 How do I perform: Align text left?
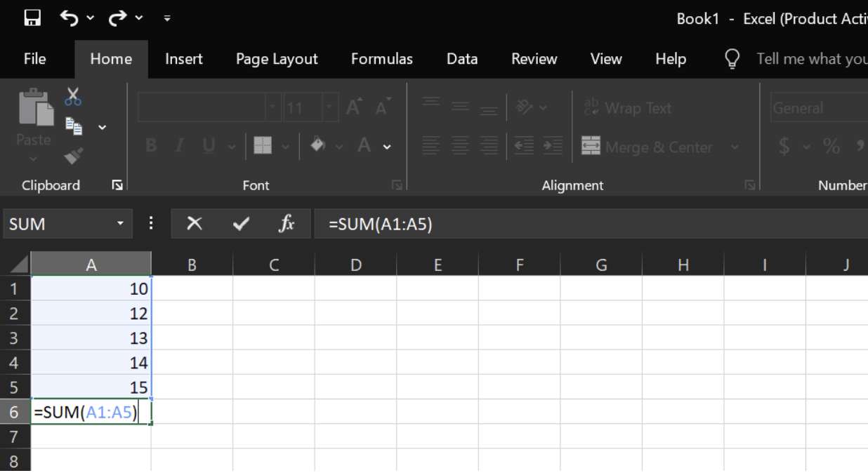click(433, 146)
